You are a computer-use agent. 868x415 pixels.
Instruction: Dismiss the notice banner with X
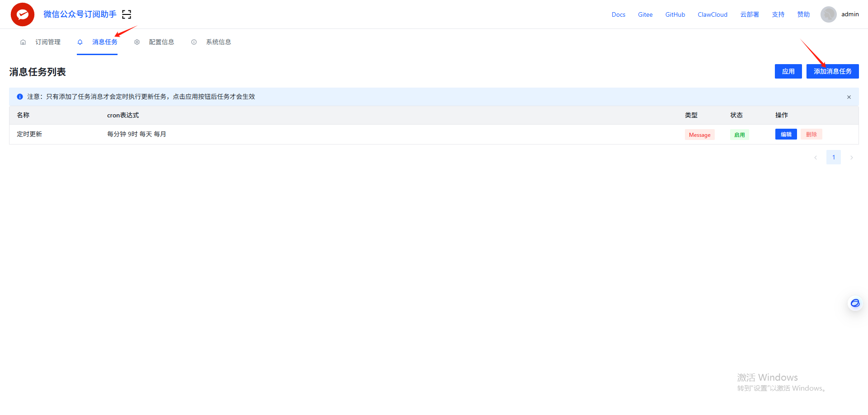pos(849,97)
